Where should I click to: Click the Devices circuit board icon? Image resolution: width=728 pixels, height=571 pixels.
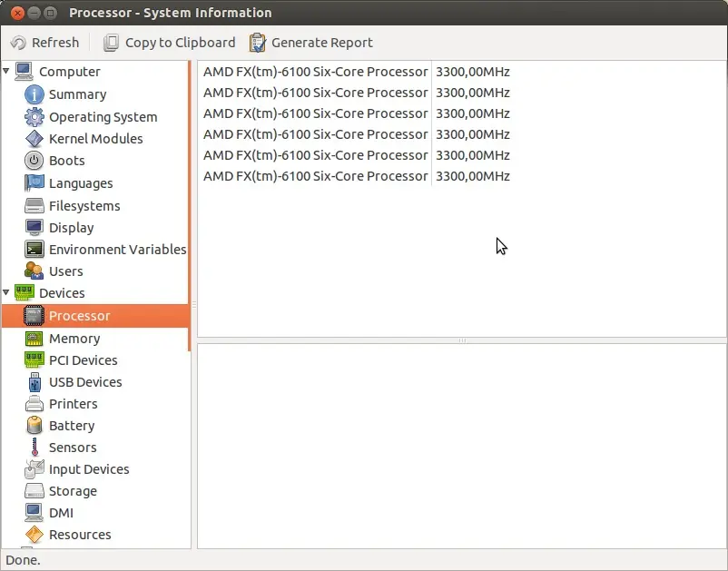click(x=25, y=293)
